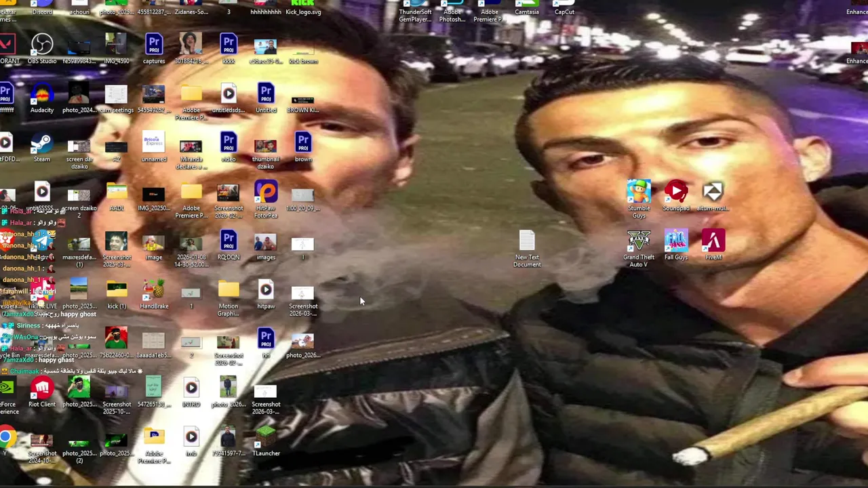868x488 pixels.
Task: Select the CapCut shortcut
Action: coord(564,8)
